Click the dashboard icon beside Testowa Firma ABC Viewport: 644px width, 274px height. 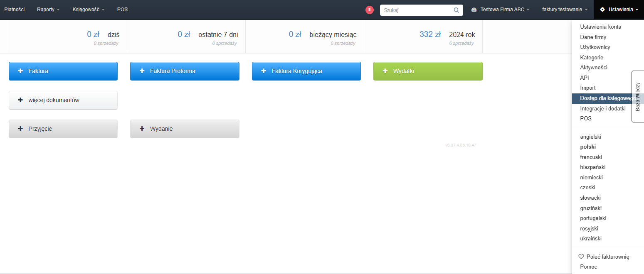474,10
